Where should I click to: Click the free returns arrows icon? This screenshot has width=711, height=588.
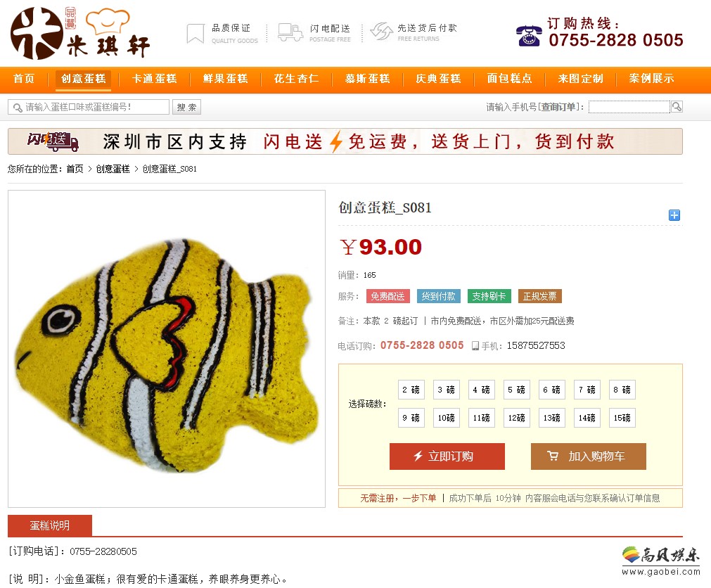(381, 31)
